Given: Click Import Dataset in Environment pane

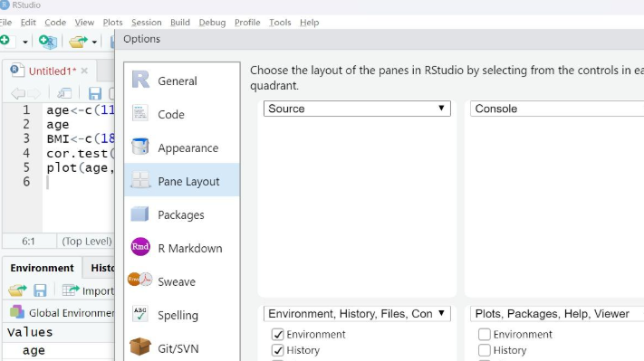Looking at the screenshot, I should [88, 290].
